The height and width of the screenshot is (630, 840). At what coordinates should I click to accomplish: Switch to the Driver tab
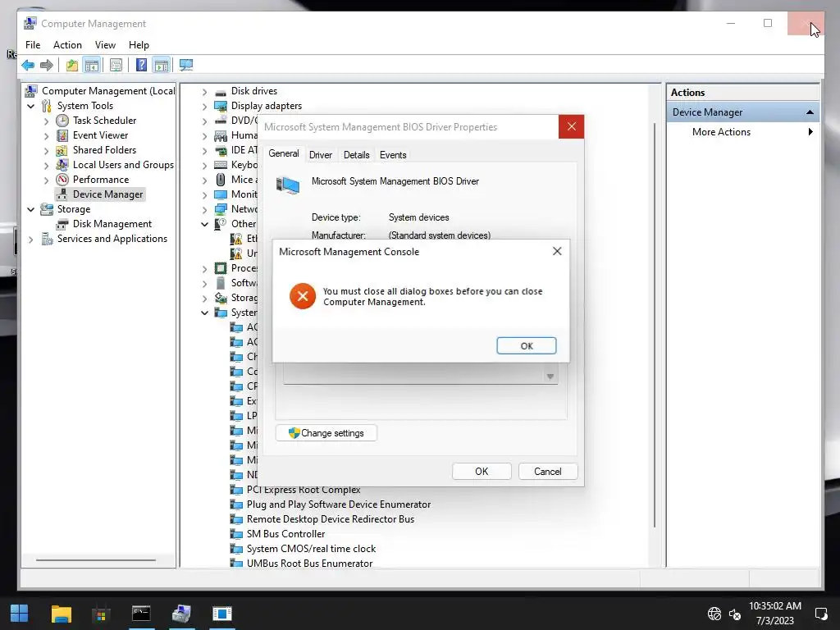point(321,155)
